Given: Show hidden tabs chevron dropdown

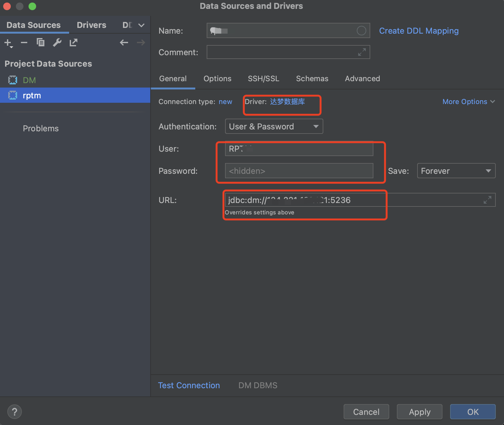Looking at the screenshot, I should click(141, 25).
